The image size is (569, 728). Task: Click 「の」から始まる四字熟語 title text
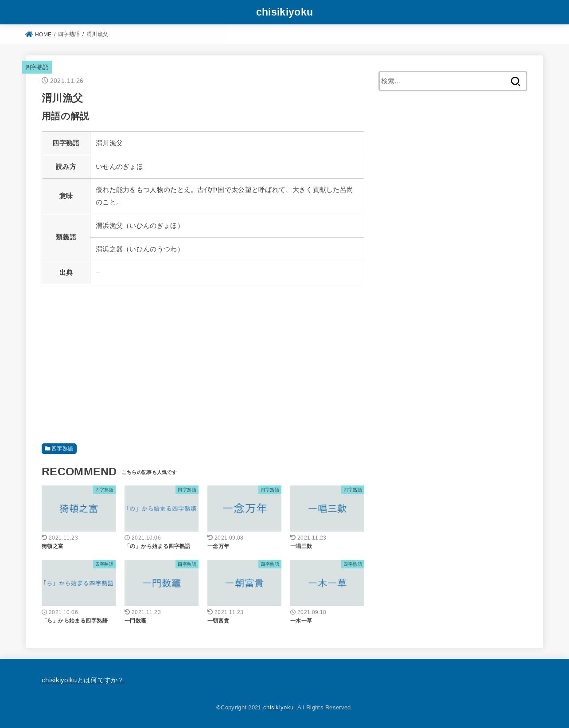(157, 546)
